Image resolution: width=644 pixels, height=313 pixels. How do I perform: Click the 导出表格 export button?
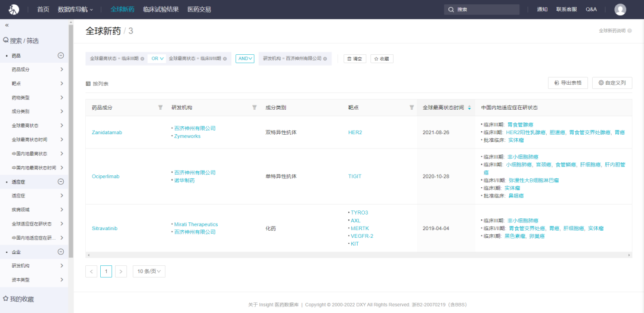568,83
